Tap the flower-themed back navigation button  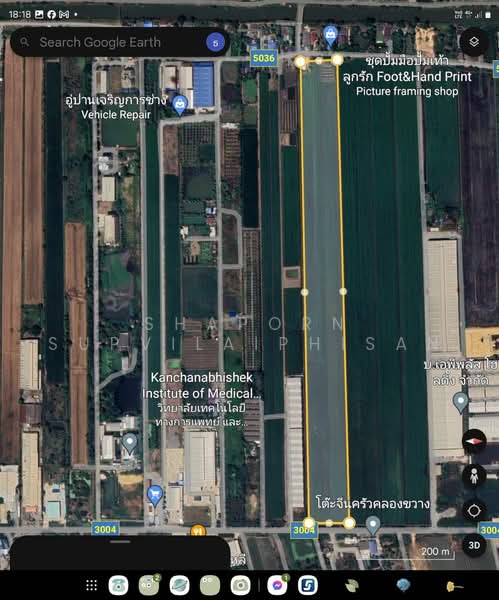click(x=455, y=585)
